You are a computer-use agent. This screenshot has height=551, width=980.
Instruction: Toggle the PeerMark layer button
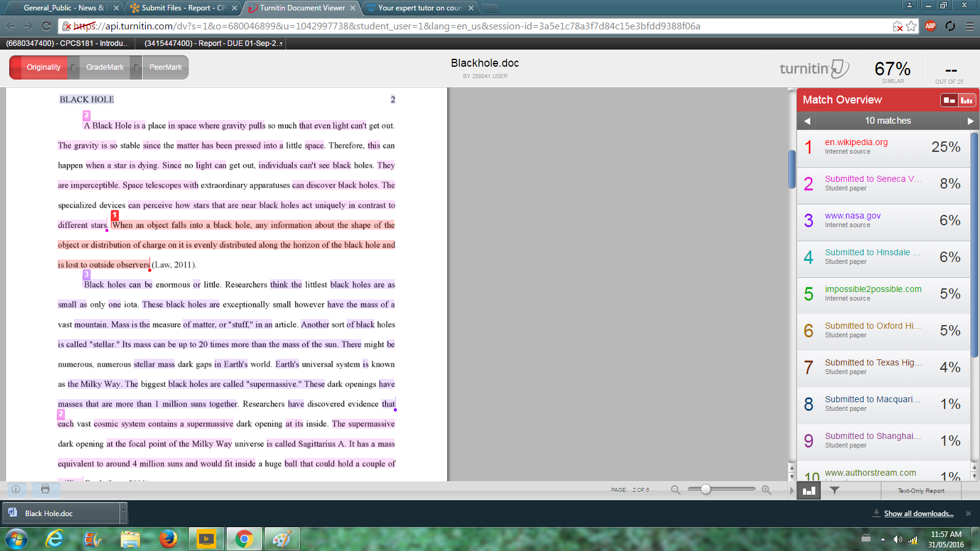[165, 67]
